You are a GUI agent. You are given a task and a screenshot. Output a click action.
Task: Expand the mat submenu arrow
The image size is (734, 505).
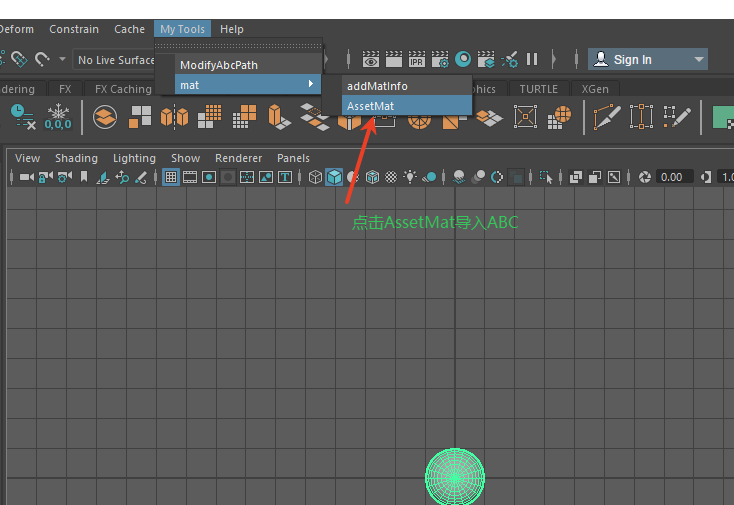pos(312,85)
